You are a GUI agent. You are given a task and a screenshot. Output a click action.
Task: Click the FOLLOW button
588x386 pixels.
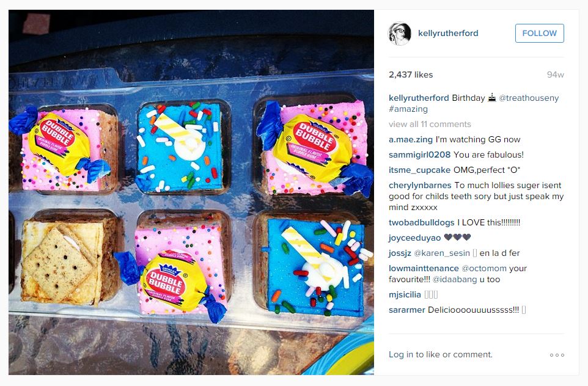point(539,33)
